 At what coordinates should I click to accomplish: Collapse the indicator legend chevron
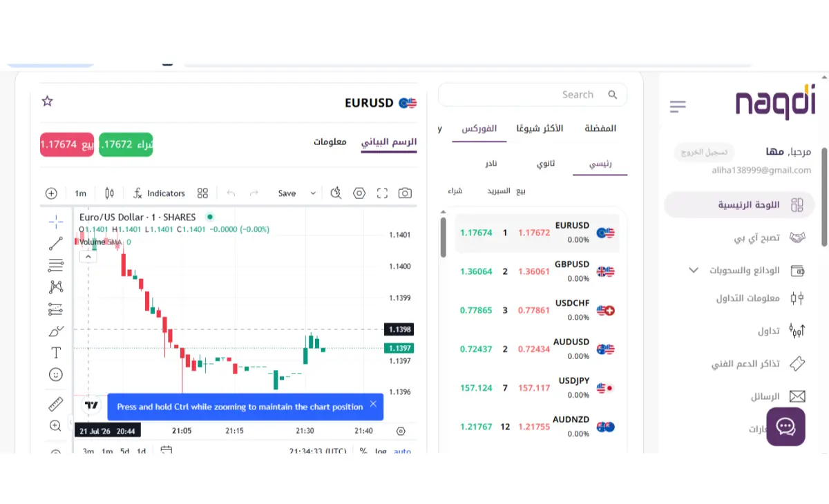tap(88, 257)
